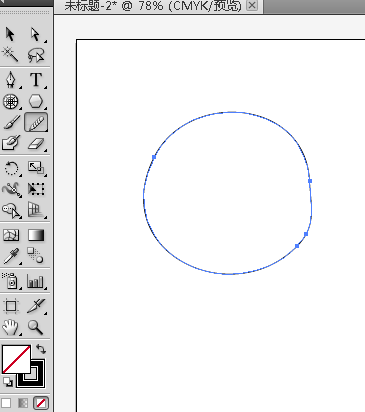Viewport: 365px width, 412px height.
Task: Select the Shape Builder tool
Action: pyautogui.click(x=12, y=210)
